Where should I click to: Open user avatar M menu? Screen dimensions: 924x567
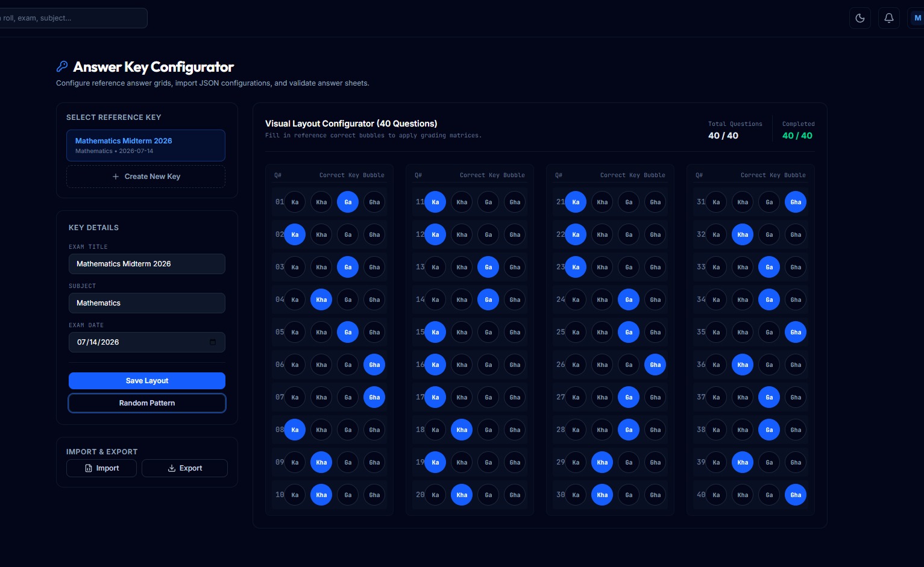point(916,18)
